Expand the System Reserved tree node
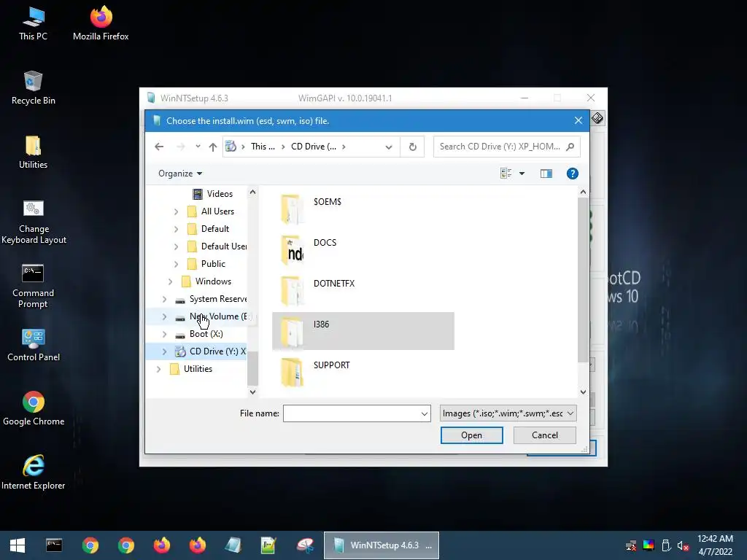The height and width of the screenshot is (560, 747). tap(164, 299)
